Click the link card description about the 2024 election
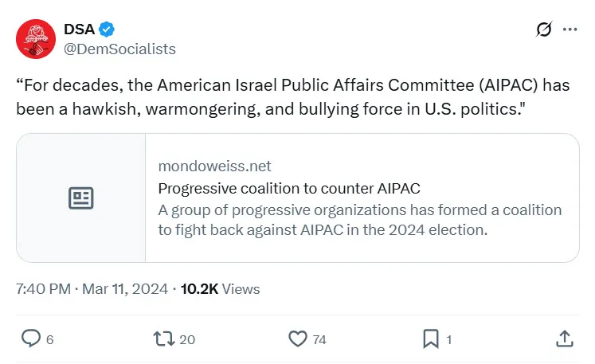The height and width of the screenshot is (364, 595). pos(359,220)
